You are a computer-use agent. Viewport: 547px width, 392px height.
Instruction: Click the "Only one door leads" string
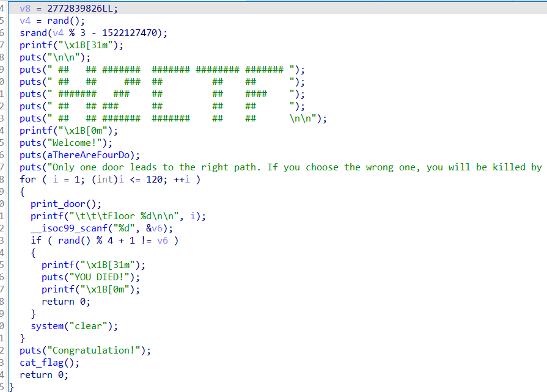[x=294, y=167]
